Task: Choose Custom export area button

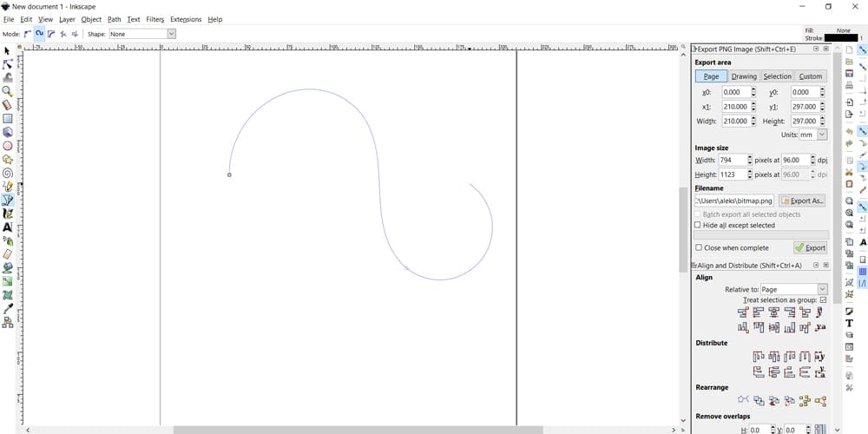Action: coord(811,76)
